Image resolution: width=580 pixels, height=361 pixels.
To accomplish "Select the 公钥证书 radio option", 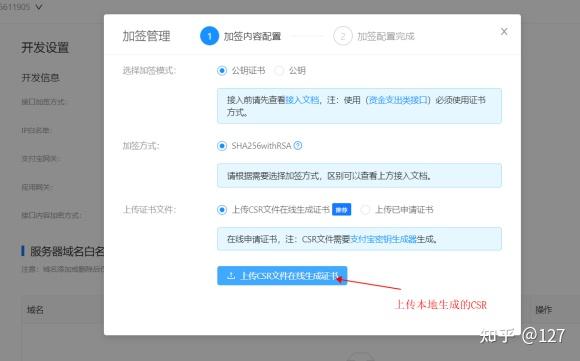I will click(x=222, y=70).
